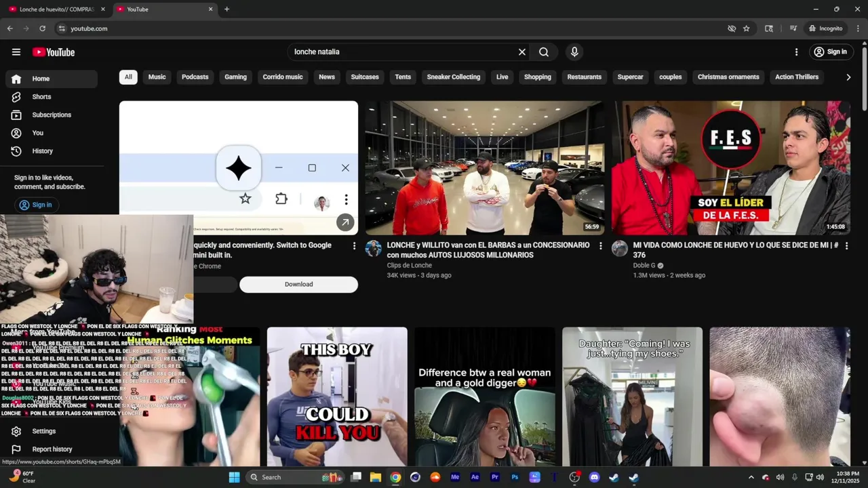
Task: Reload the YouTube page
Action: [x=42, y=28]
